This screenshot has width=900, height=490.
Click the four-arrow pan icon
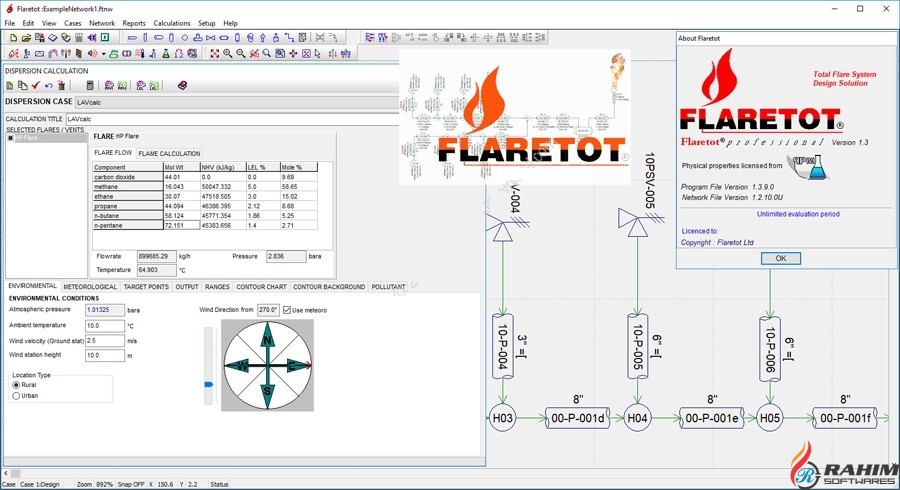(x=293, y=53)
